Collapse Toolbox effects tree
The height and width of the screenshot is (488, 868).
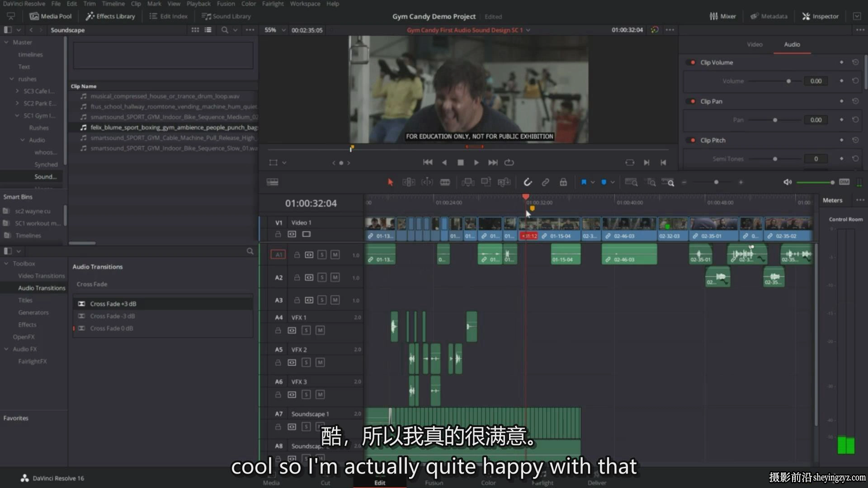[6, 263]
